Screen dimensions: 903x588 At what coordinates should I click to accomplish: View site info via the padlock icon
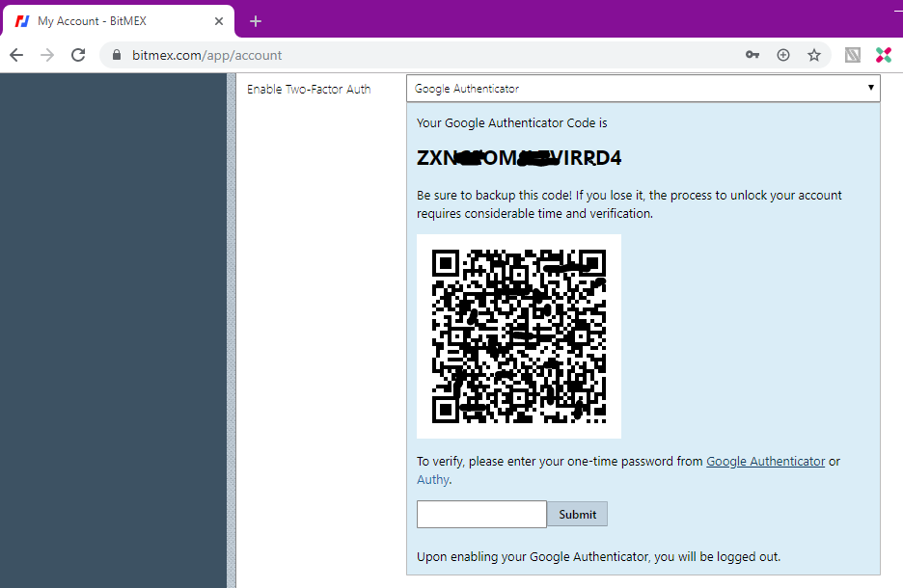(117, 55)
